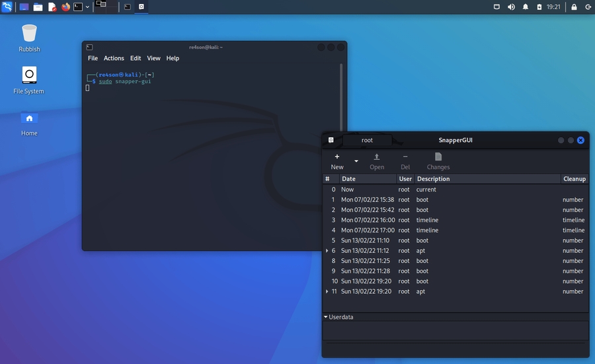
Task: Open the terminal Actions menu
Action: point(114,58)
